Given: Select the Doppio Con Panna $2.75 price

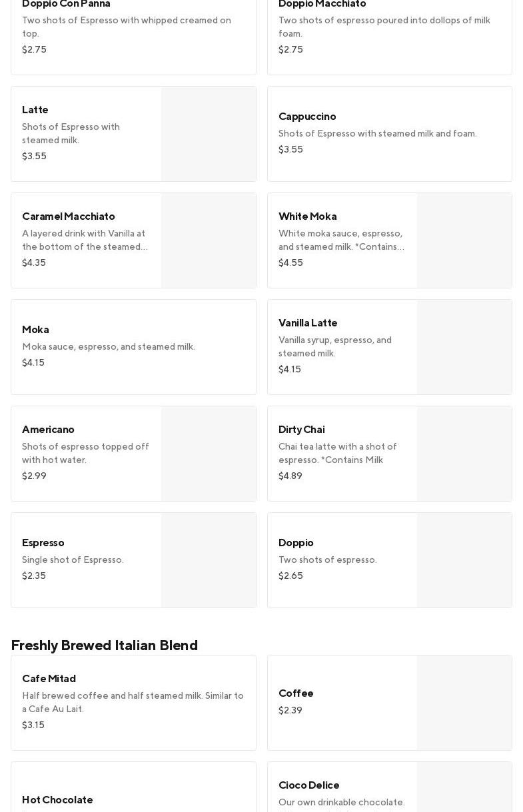Looking at the screenshot, I should pyautogui.click(x=34, y=49).
